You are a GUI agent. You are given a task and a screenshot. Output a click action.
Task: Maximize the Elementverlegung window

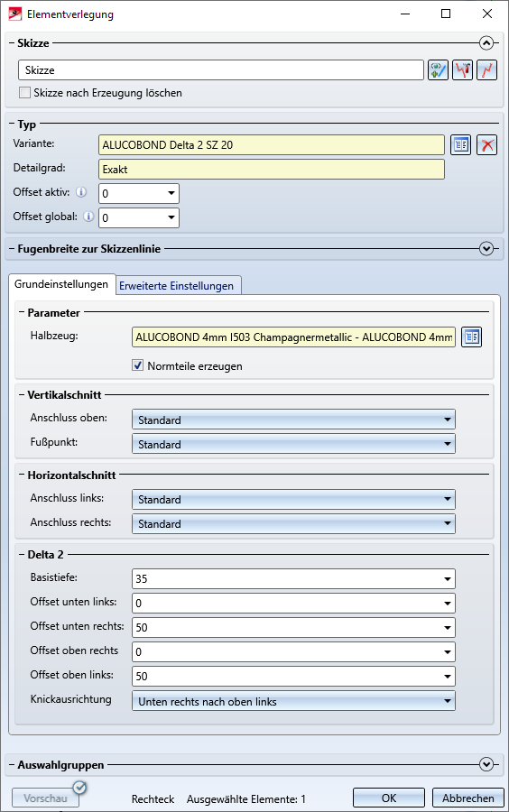tap(446, 14)
